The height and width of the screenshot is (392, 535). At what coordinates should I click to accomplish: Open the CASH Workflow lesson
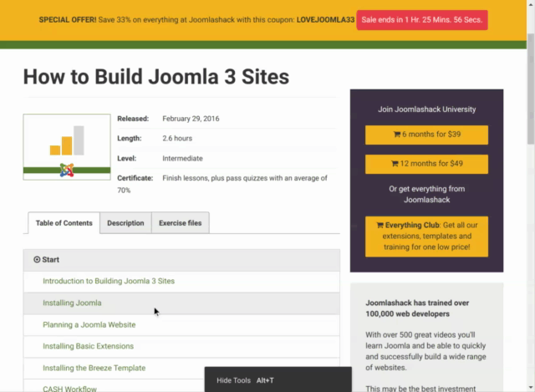tap(69, 389)
